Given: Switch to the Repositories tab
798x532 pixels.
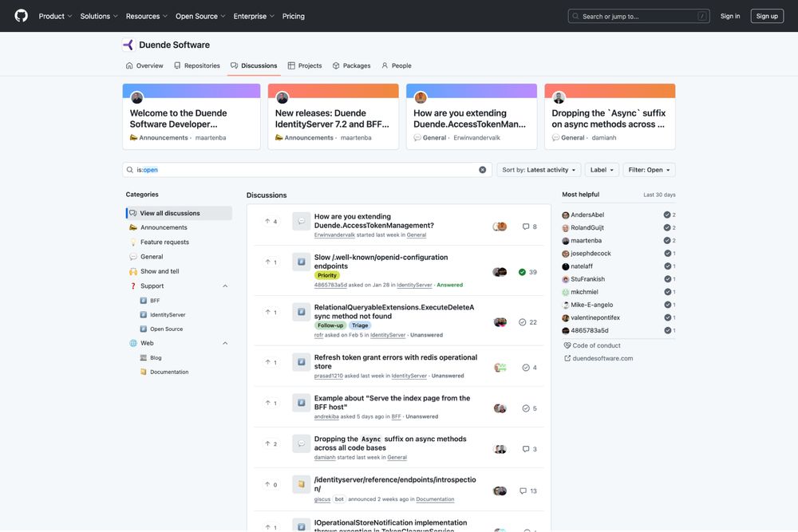Looking at the screenshot, I should tap(197, 65).
